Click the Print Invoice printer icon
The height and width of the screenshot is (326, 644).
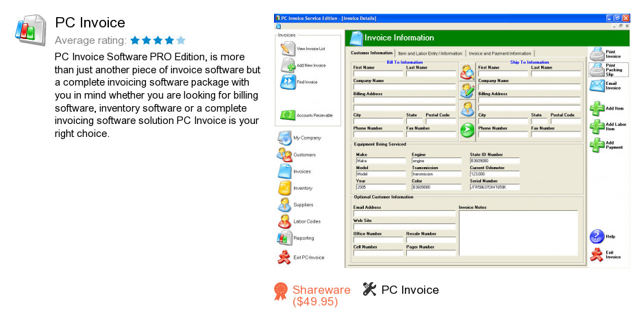[x=597, y=54]
